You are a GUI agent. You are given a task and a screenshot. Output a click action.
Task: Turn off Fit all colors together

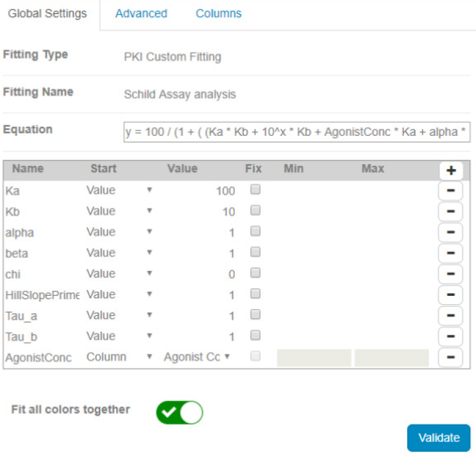pos(179,413)
